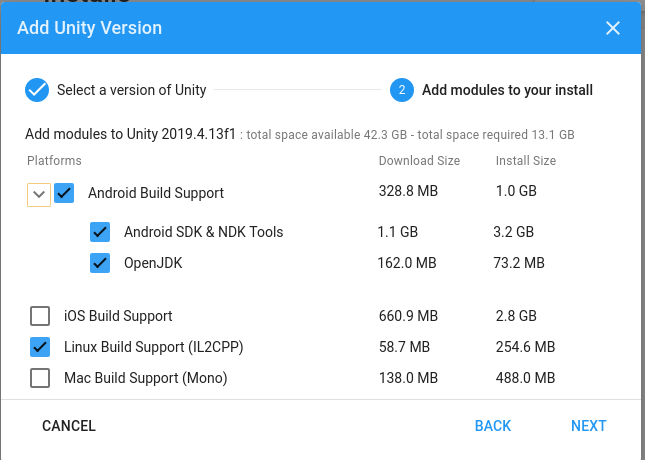The image size is (645, 460).
Task: Uncheck the OpenJDK module checkbox
Action: (100, 264)
